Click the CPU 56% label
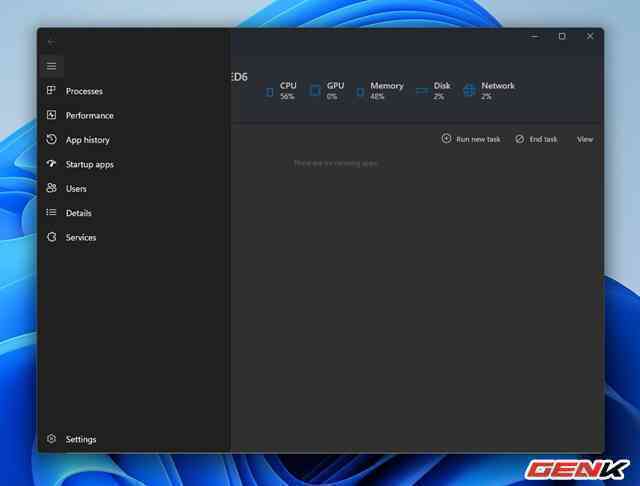The height and width of the screenshot is (486, 640). (288, 91)
